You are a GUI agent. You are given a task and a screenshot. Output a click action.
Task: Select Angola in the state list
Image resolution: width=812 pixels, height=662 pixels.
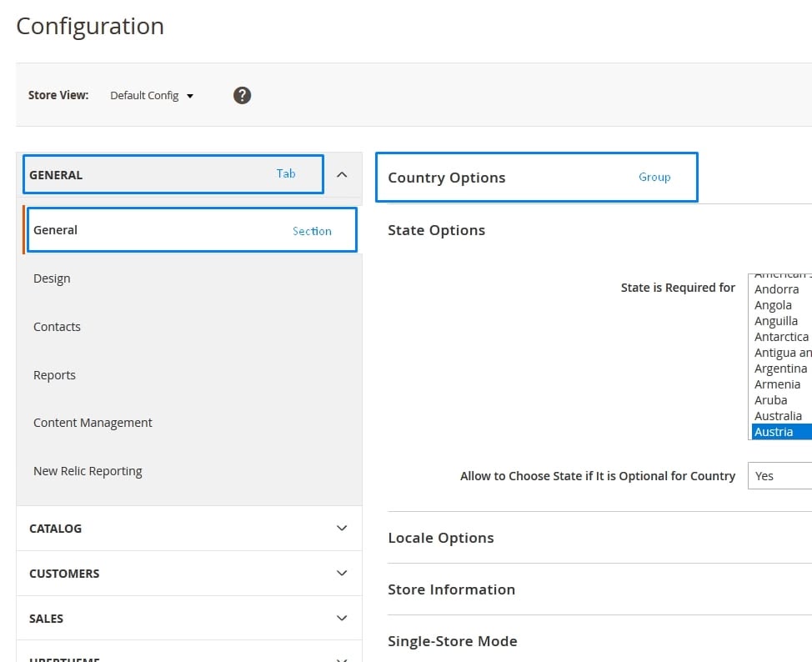(x=782, y=305)
